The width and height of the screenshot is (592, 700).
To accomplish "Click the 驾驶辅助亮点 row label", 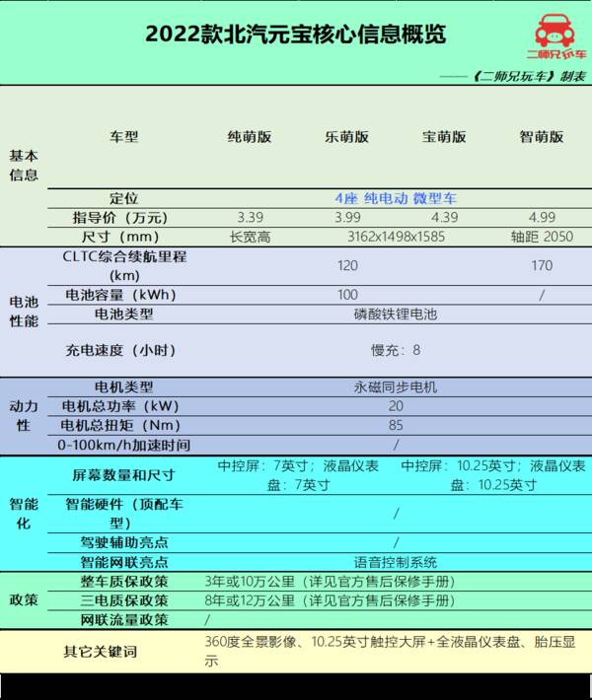I will 123,542.
